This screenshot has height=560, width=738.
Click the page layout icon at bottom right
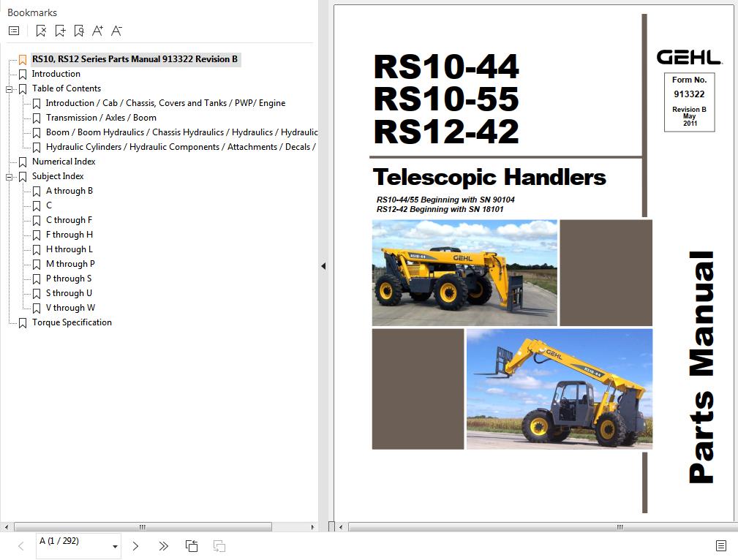720,546
